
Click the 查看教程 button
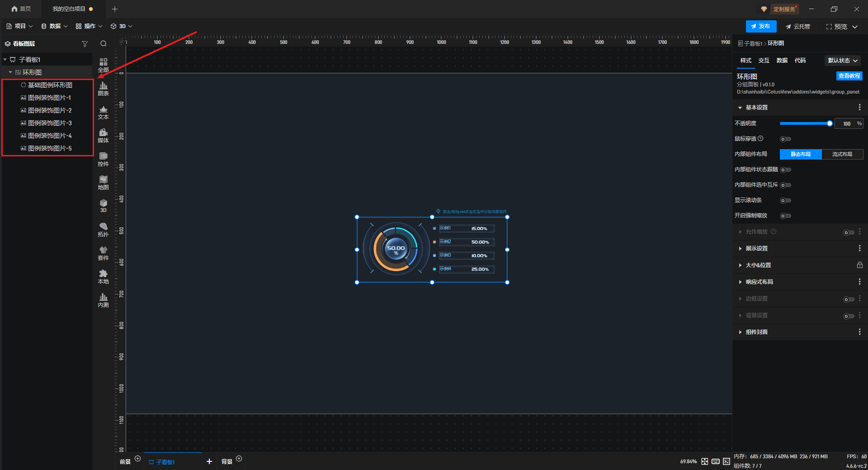pos(849,76)
